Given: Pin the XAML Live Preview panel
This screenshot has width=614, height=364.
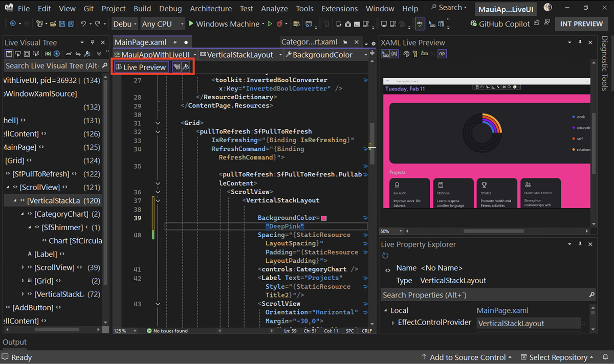Looking at the screenshot, I should tap(580, 42).
